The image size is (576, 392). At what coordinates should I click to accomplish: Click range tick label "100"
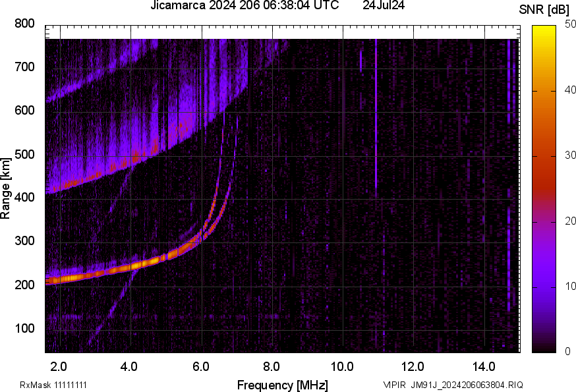point(24,328)
